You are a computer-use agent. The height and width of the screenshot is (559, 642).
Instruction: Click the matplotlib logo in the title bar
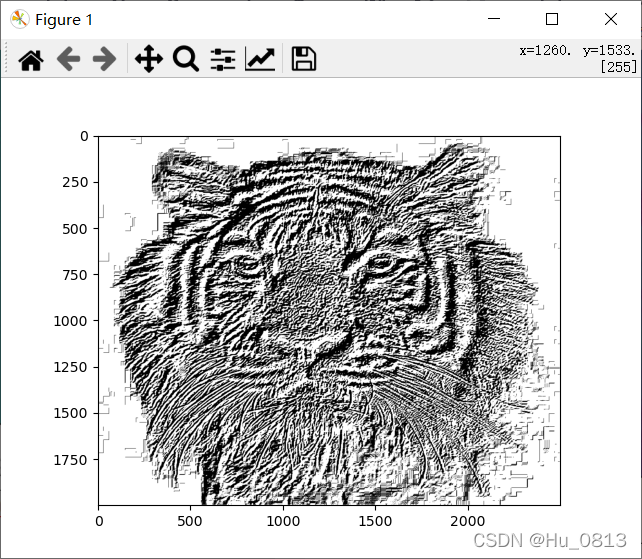coord(19,19)
